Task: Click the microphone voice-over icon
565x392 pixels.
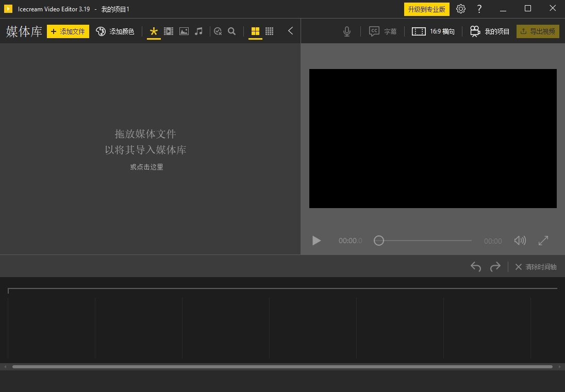Action: [x=347, y=31]
